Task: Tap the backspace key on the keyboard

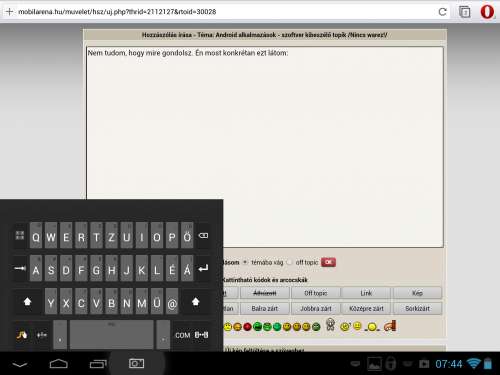Action: tap(203, 236)
